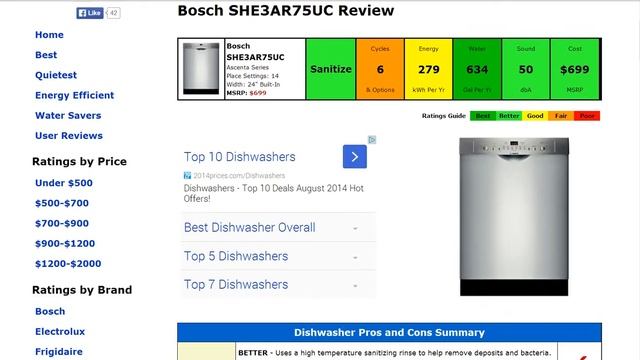
Task: Click the Facebook Like button
Action: tap(89, 13)
